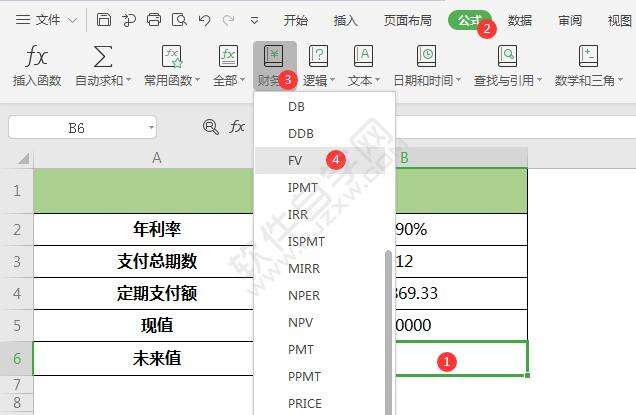Select row 6 header
The height and width of the screenshot is (415, 636).
[17, 359]
